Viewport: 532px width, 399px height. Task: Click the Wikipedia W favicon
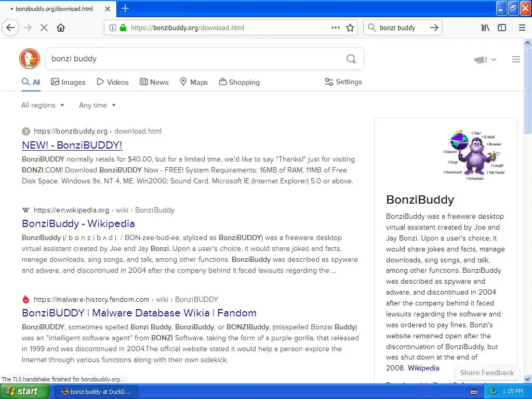[x=26, y=210]
